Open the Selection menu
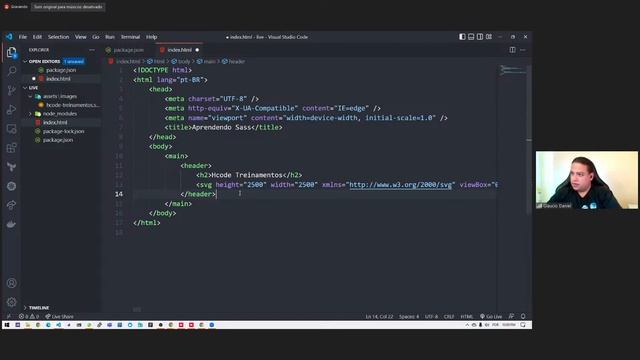 click(x=58, y=37)
